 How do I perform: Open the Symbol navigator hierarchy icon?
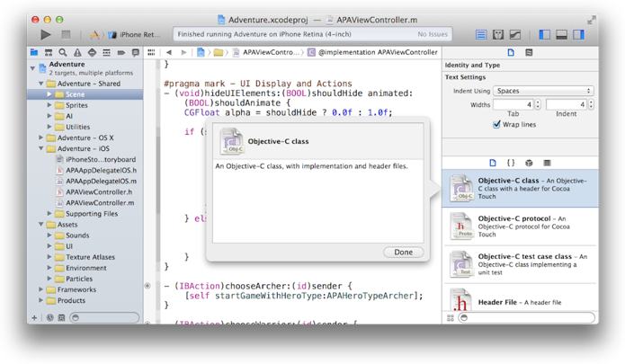(x=49, y=52)
